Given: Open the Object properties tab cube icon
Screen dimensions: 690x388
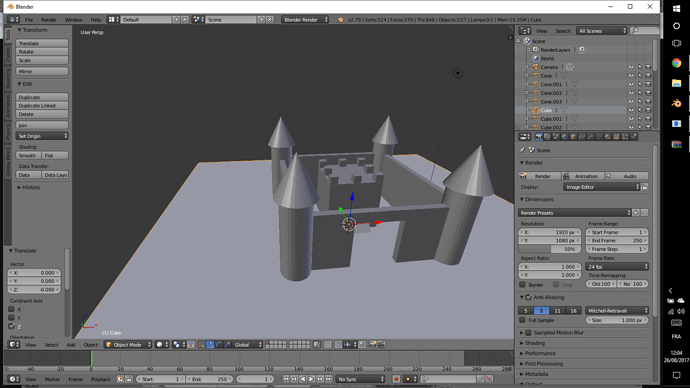Looking at the screenshot, I should pos(573,137).
